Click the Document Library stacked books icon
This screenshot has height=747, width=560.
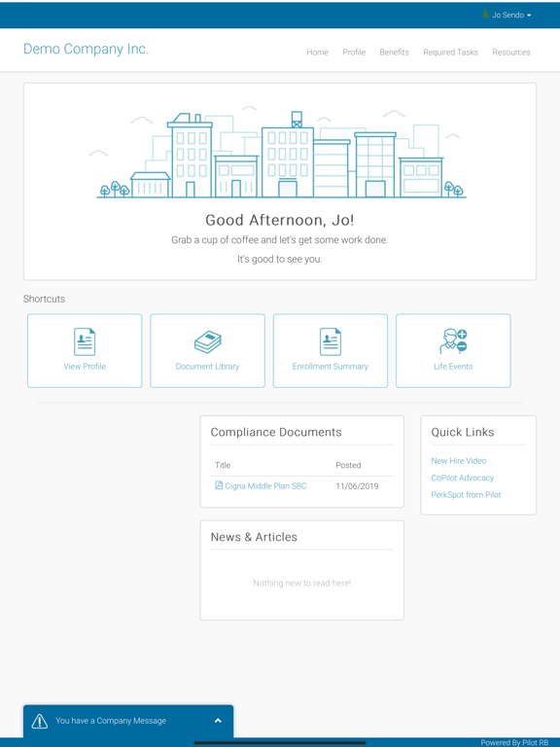pyautogui.click(x=208, y=342)
